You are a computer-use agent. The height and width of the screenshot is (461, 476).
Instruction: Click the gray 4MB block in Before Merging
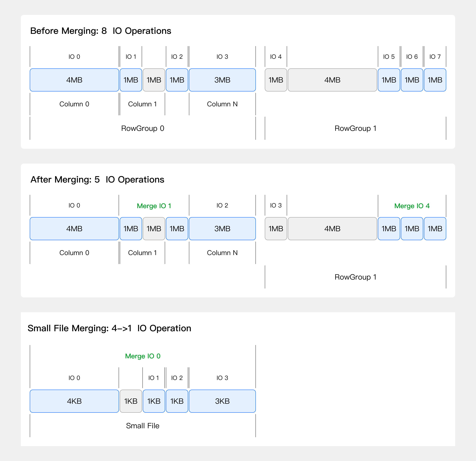(332, 80)
